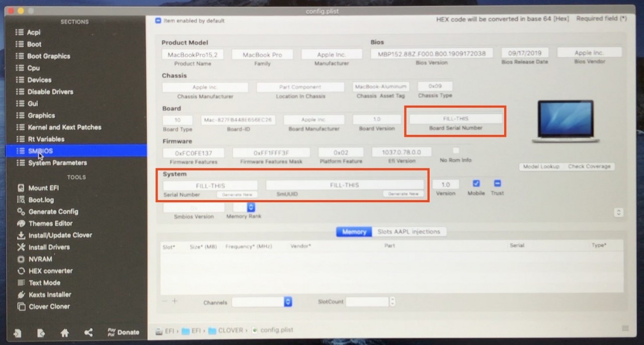Viewport: 644px width, 345px height.
Task: Click the SlotCount stepper arrows
Action: point(392,302)
